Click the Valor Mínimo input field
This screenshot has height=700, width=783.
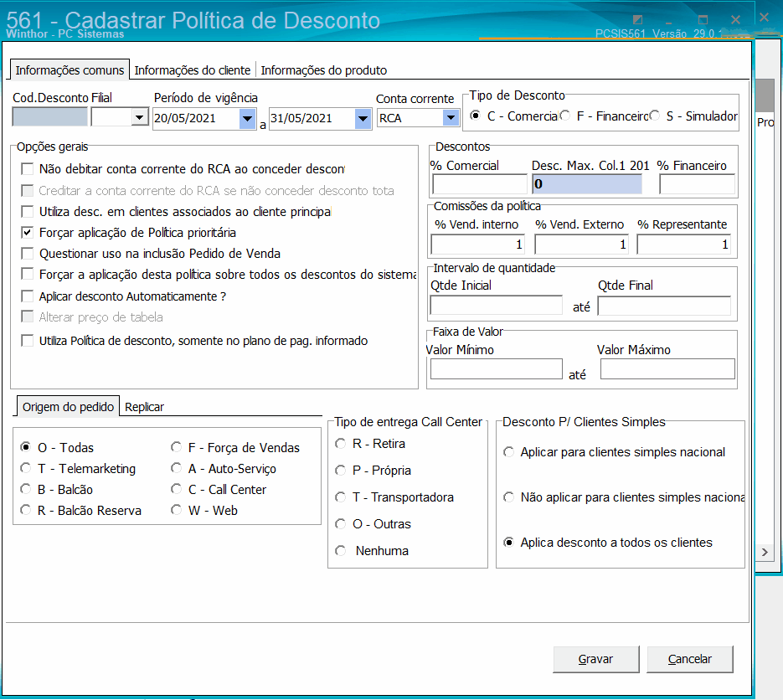[x=497, y=369]
